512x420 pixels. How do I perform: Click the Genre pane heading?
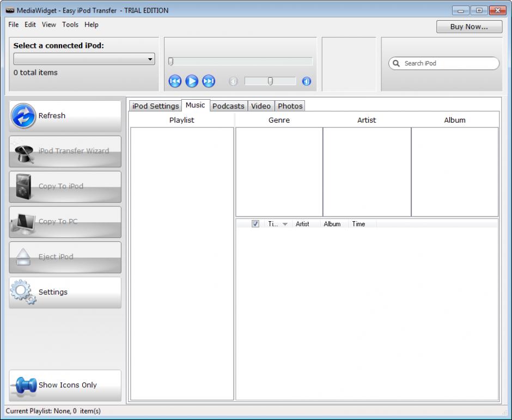(279, 120)
